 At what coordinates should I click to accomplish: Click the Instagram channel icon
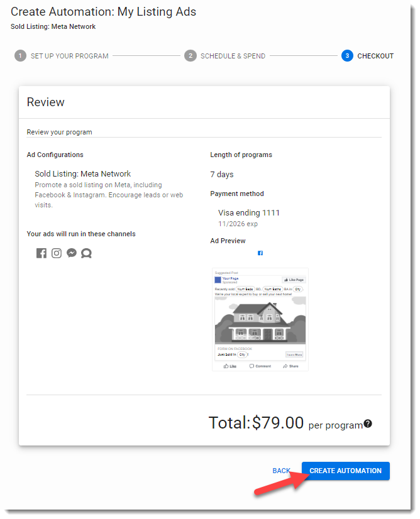click(x=57, y=253)
